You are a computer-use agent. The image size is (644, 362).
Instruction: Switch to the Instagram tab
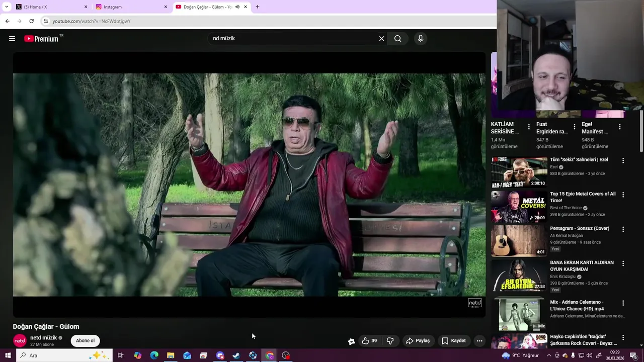coord(132,7)
